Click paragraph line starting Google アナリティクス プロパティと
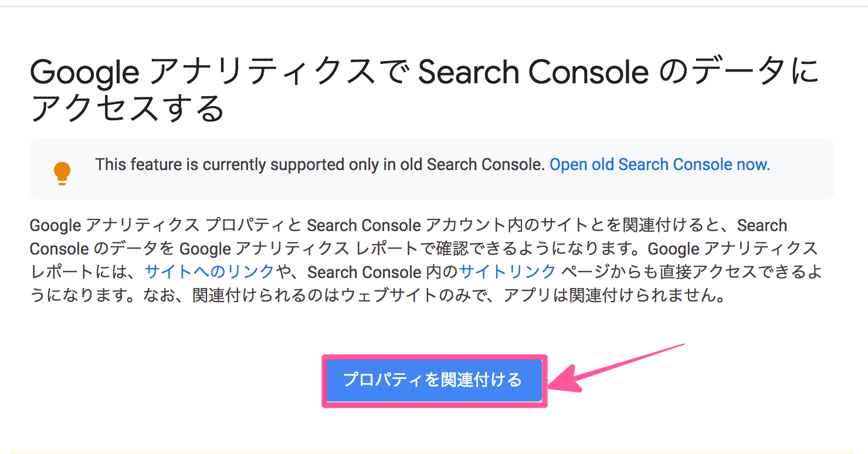 tap(408, 225)
